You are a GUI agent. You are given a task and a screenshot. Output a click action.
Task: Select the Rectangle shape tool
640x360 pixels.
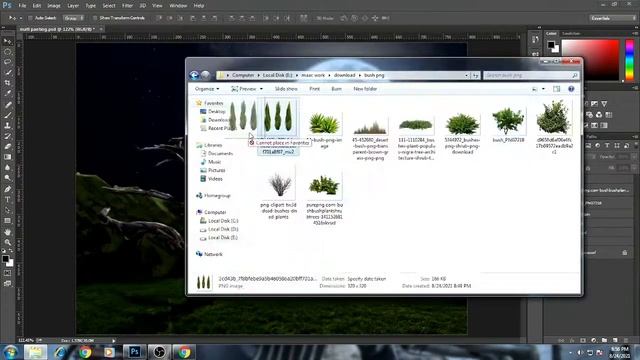click(7, 221)
